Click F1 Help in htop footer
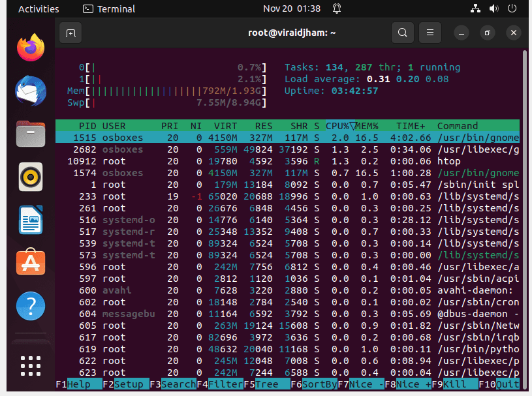532x396 pixels. point(79,384)
